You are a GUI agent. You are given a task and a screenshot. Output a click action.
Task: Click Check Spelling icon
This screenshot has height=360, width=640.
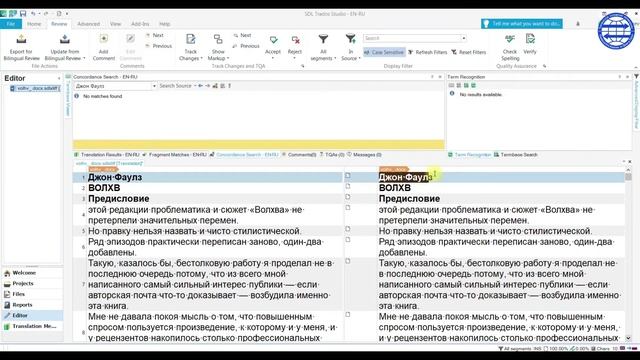pyautogui.click(x=510, y=39)
